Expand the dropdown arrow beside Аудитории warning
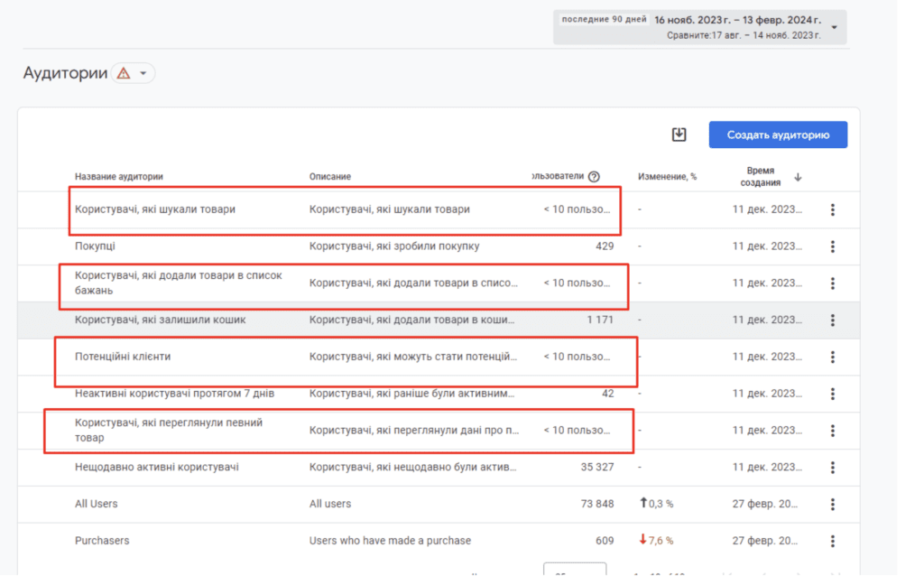Screen dimensions: 924x585 click(143, 74)
